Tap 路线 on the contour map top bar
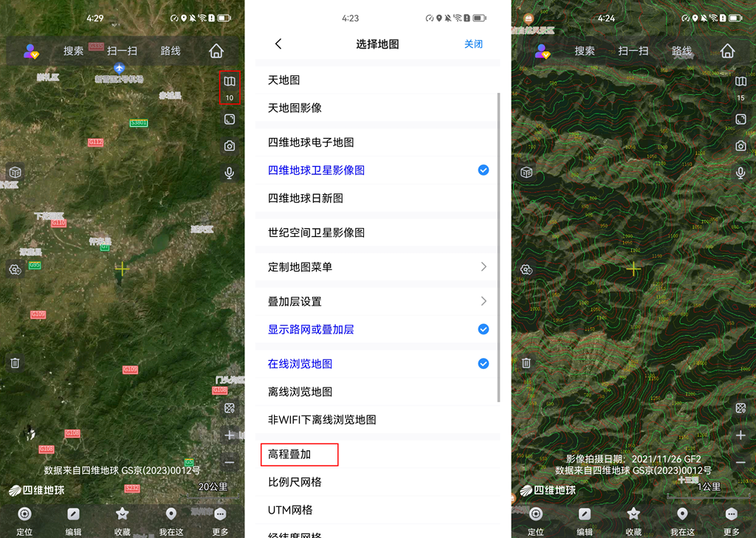756x538 pixels. (x=681, y=51)
